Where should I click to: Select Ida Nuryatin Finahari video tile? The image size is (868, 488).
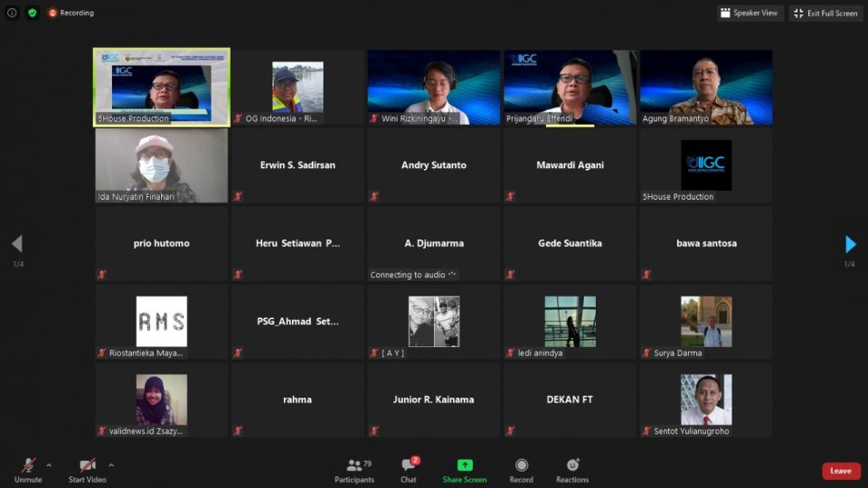161,165
